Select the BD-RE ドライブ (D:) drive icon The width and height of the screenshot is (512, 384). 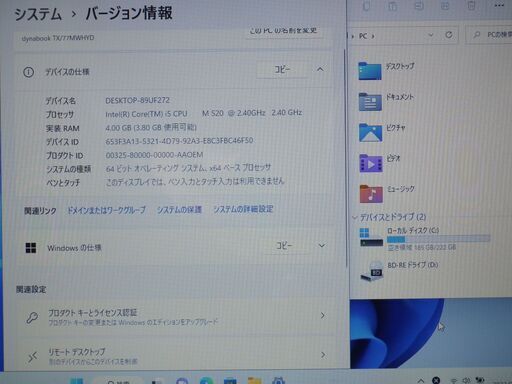372,272
